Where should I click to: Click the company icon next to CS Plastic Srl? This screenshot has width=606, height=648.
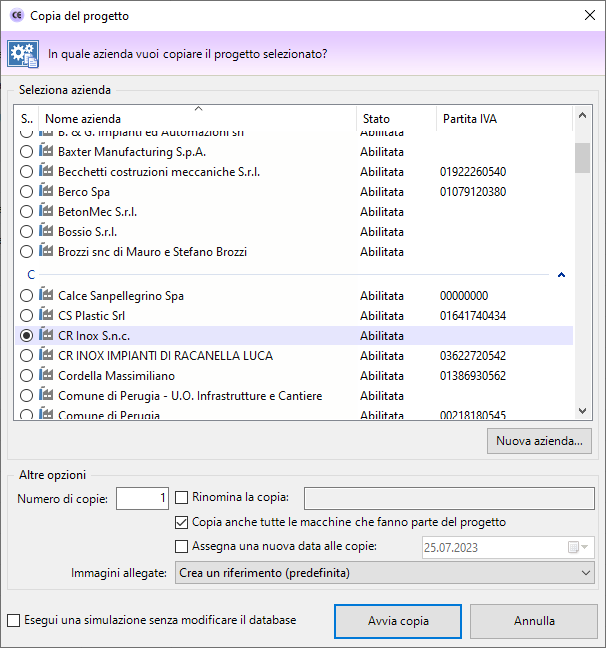46,316
